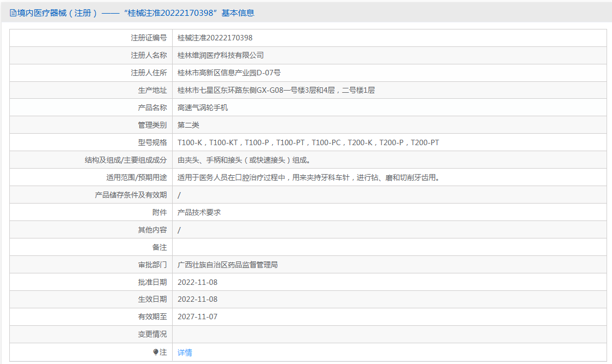The height and width of the screenshot is (364, 612).
Task: Select management class value 第二类
Action: click(188, 125)
